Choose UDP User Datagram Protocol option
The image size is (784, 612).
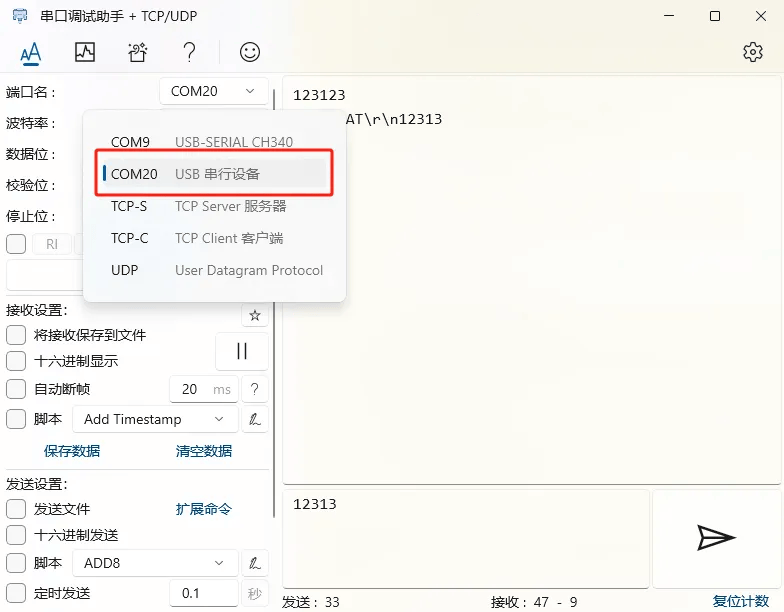tap(215, 270)
